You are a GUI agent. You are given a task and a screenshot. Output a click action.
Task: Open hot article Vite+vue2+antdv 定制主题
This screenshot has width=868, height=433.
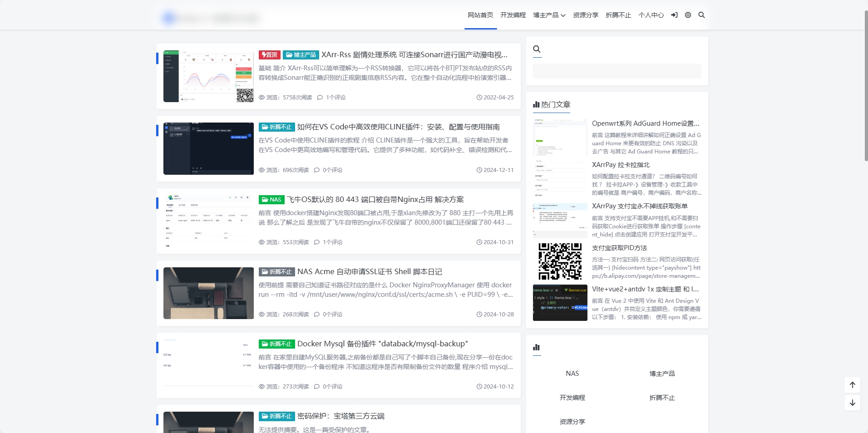point(646,289)
